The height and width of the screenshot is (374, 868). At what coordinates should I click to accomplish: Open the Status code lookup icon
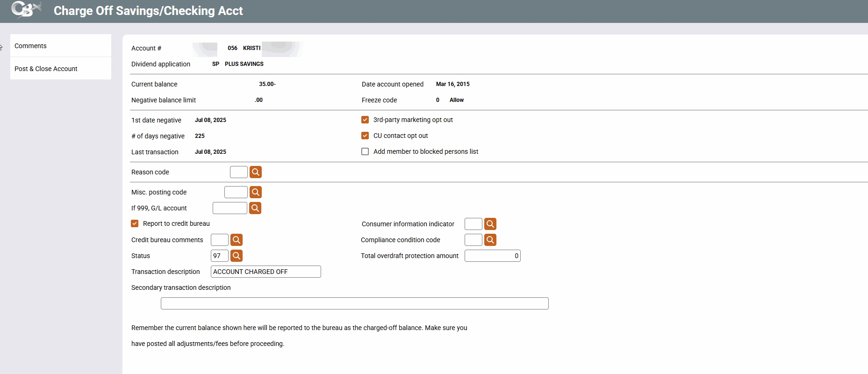click(x=237, y=256)
